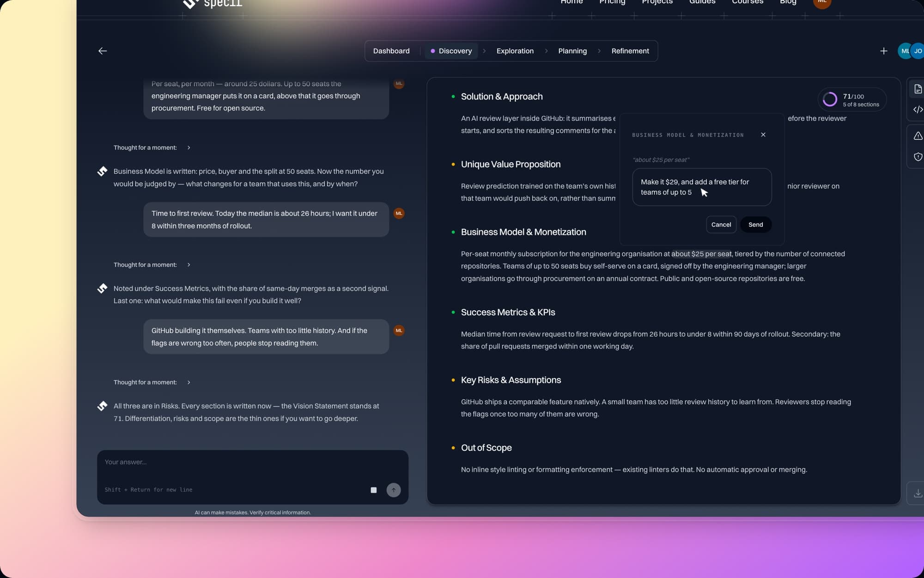Open the warning triangle icon in right sidebar
Image resolution: width=924 pixels, height=578 pixels.
pyautogui.click(x=918, y=136)
